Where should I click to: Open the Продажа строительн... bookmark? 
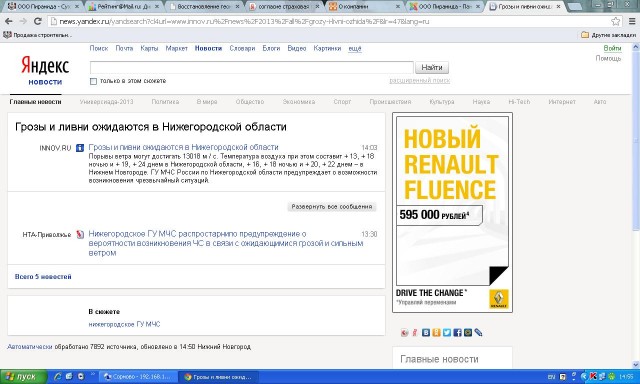(x=37, y=35)
